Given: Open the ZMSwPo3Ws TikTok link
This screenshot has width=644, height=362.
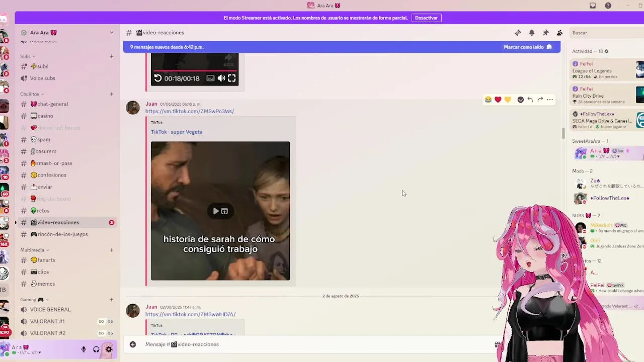Looking at the screenshot, I should pyautogui.click(x=190, y=111).
